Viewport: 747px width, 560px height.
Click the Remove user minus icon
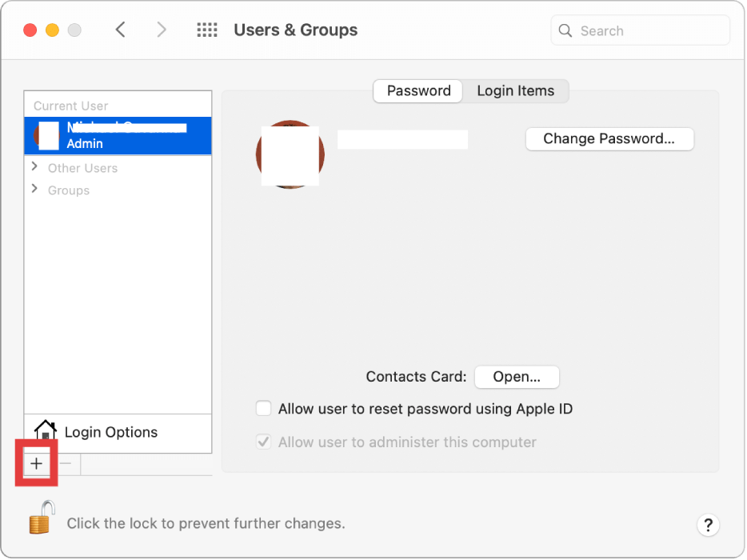[65, 463]
